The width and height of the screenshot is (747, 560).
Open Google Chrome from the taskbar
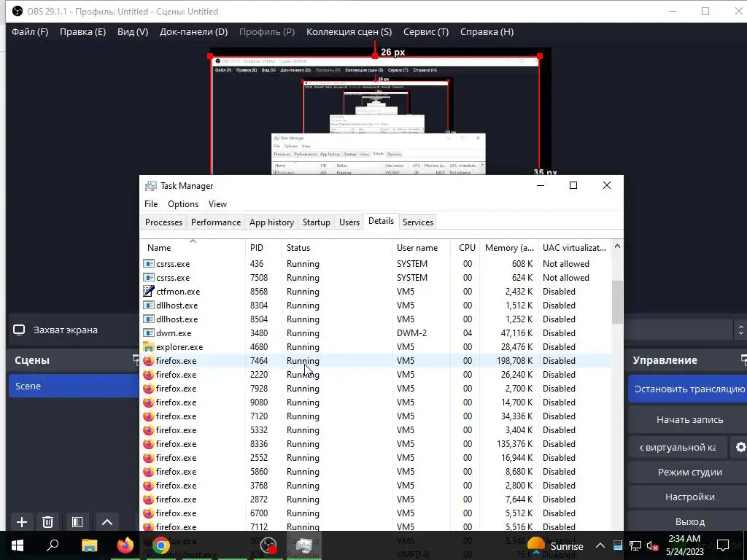161,545
